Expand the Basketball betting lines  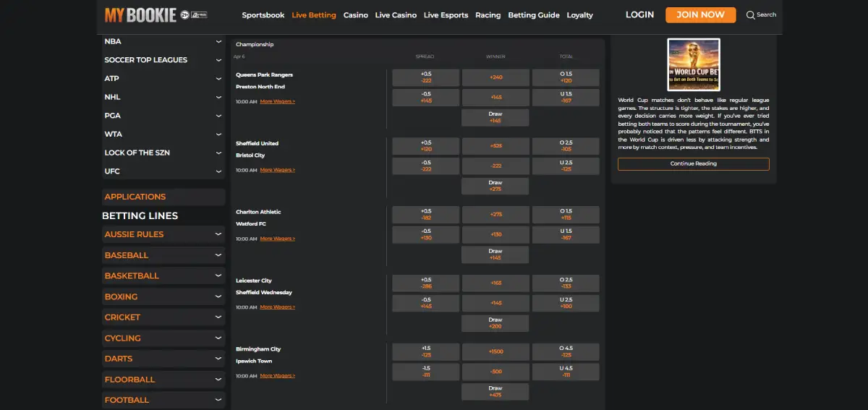pos(163,276)
